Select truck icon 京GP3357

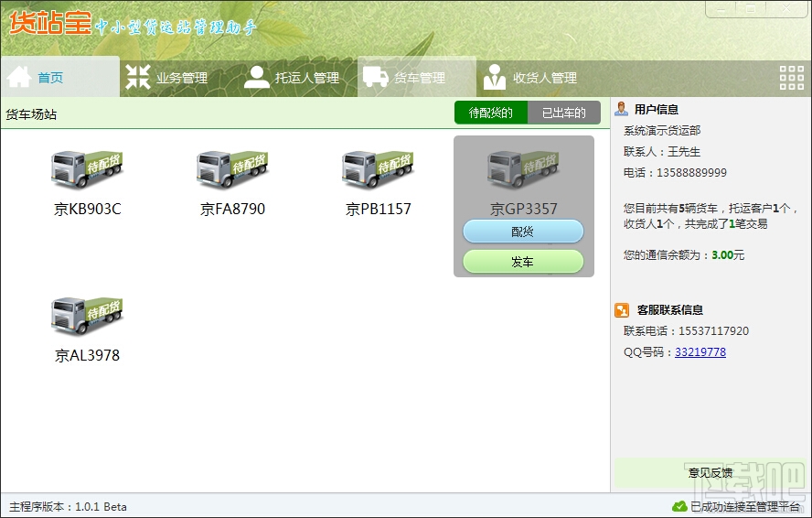coord(524,169)
